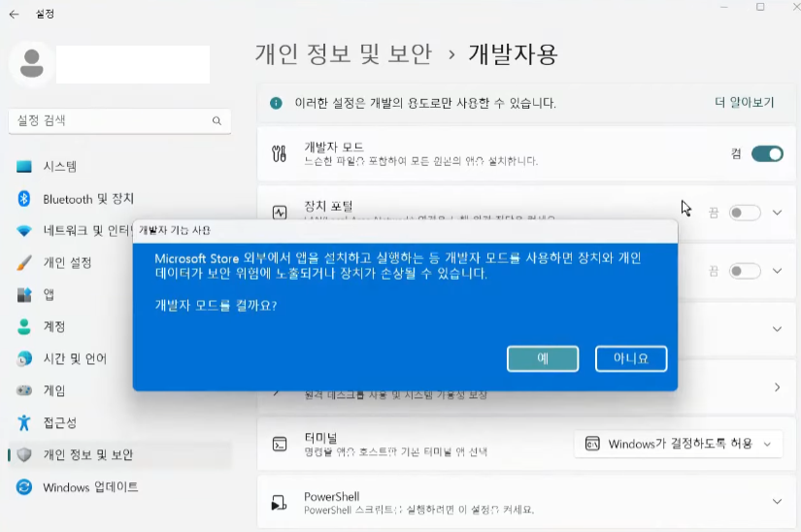This screenshot has height=532, width=801.
Task: Toggle the 장치 포털 switch
Action: coord(745,213)
